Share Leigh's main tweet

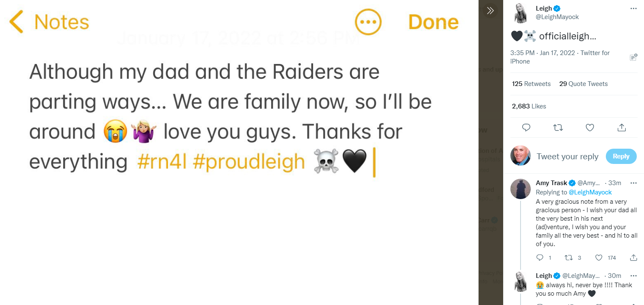pos(622,127)
